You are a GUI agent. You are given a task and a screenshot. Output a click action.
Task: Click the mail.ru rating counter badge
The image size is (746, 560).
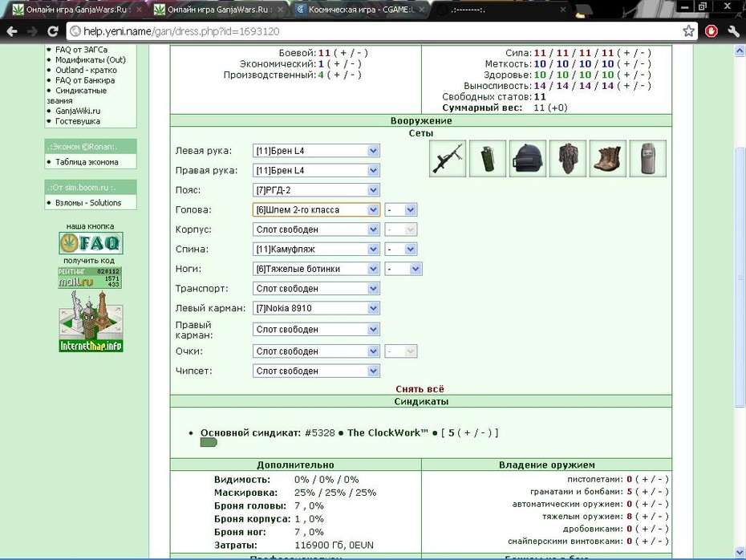click(90, 278)
